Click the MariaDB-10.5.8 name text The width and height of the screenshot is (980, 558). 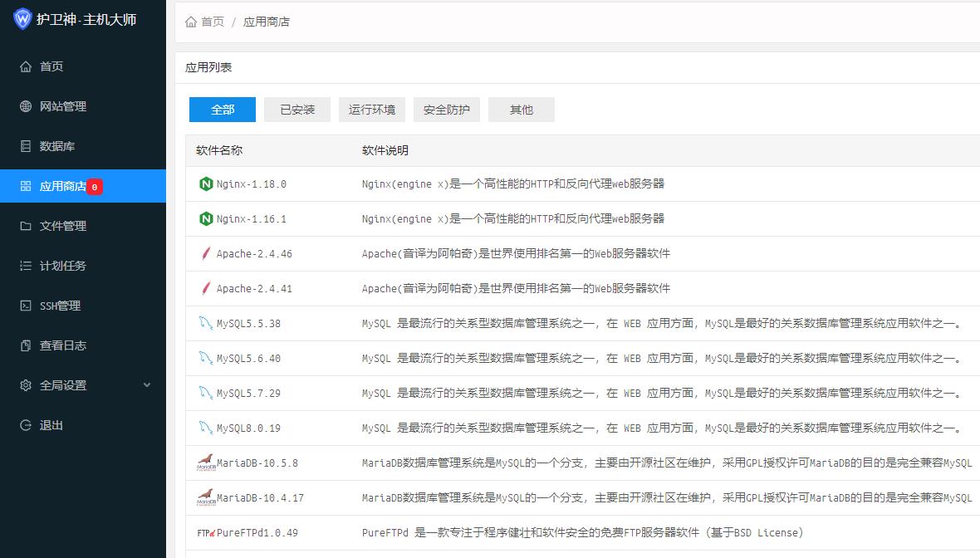pyautogui.click(x=257, y=463)
